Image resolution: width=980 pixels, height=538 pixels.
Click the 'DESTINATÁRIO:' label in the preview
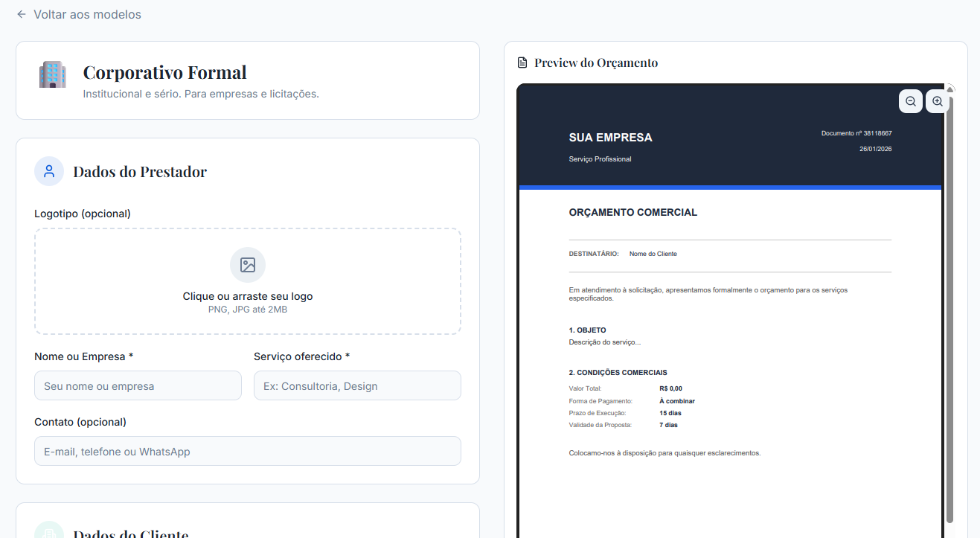pos(594,254)
